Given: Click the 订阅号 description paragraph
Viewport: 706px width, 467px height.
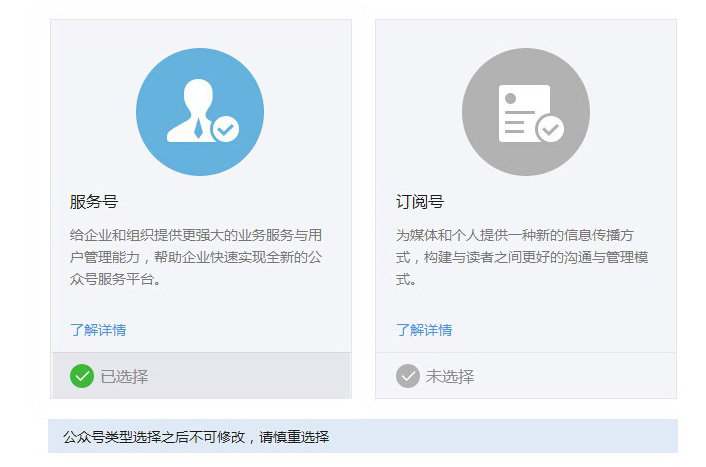Looking at the screenshot, I should click(x=522, y=257).
